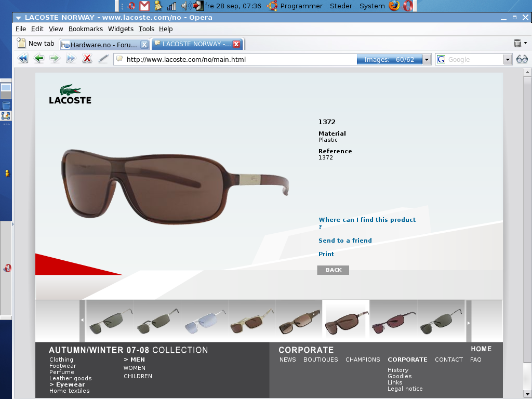Viewport: 532px width, 399px height.
Task: Click the Send to a friend link
Action: click(345, 241)
